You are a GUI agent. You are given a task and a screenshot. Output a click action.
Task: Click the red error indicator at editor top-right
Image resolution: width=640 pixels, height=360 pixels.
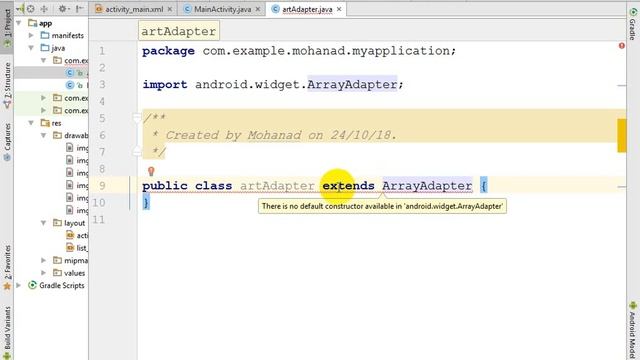point(622,46)
